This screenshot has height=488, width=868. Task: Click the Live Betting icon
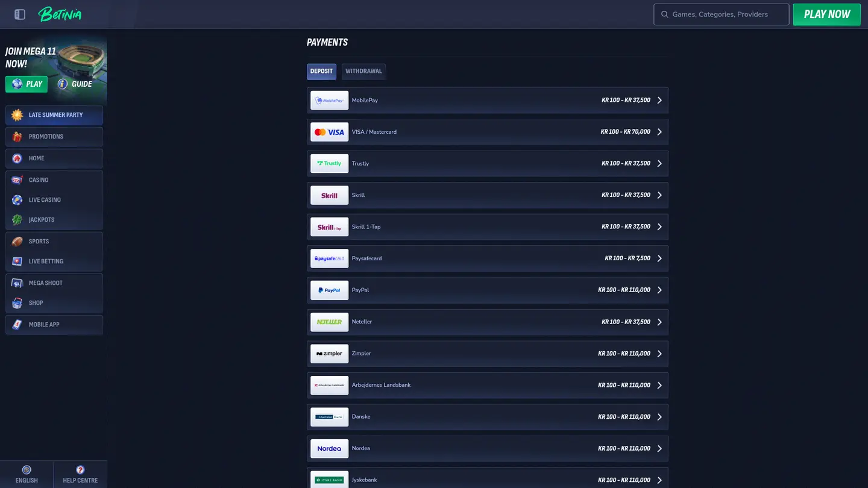coord(17,261)
